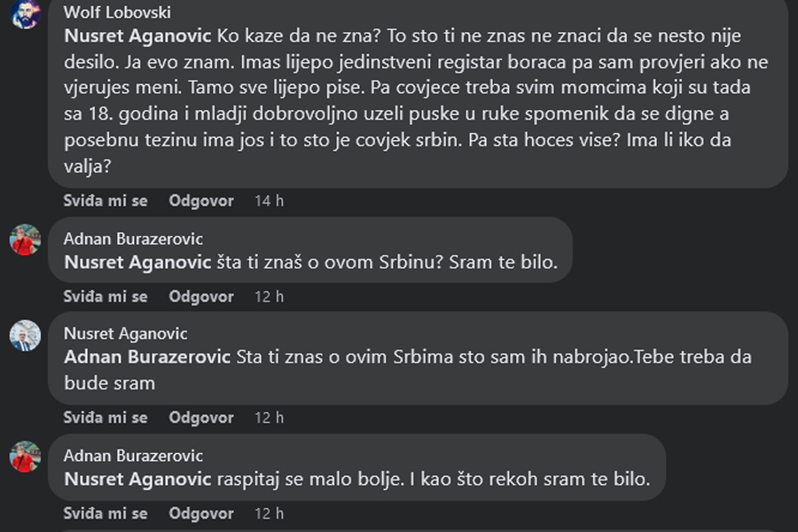Click the Nusret Aganovic mention in the "raspitaj se" comment
798x532 pixels.
(x=138, y=480)
